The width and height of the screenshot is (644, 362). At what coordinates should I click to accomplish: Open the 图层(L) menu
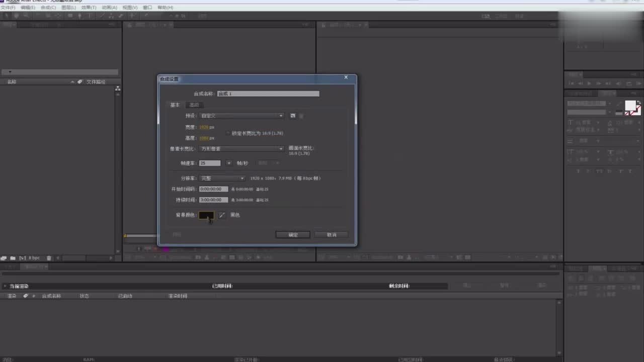(68, 8)
